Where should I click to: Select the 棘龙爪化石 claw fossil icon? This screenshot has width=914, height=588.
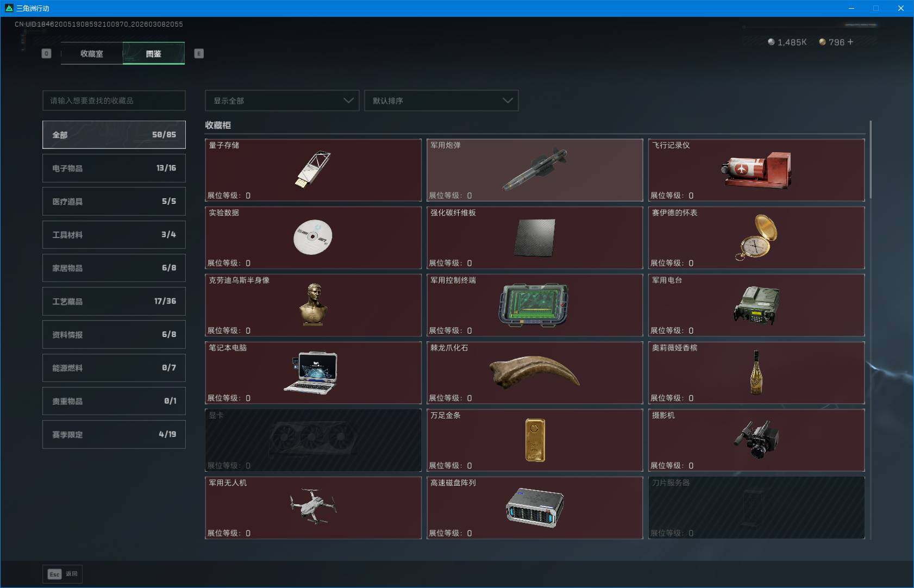pos(534,372)
